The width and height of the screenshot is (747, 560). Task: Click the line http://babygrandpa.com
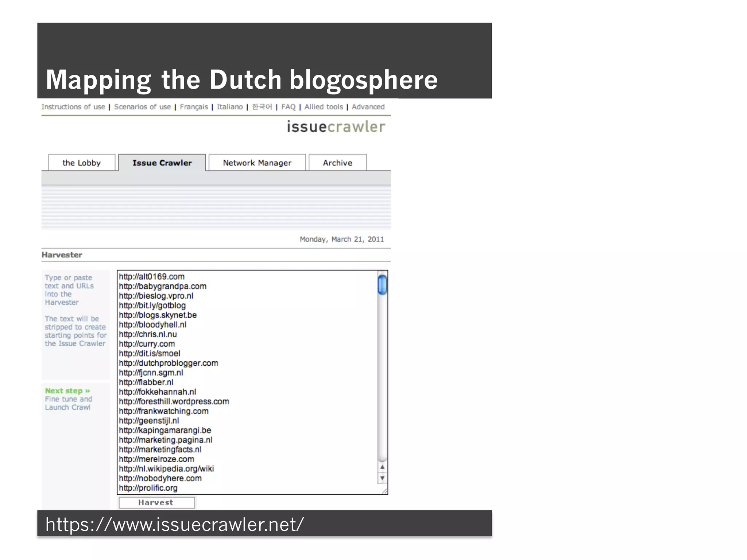click(x=163, y=286)
